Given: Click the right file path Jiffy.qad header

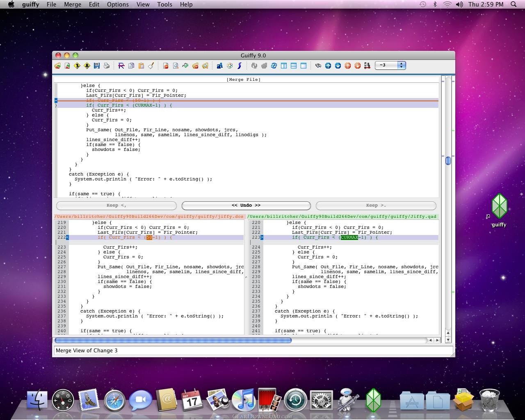Looking at the screenshot, I should pos(342,217).
